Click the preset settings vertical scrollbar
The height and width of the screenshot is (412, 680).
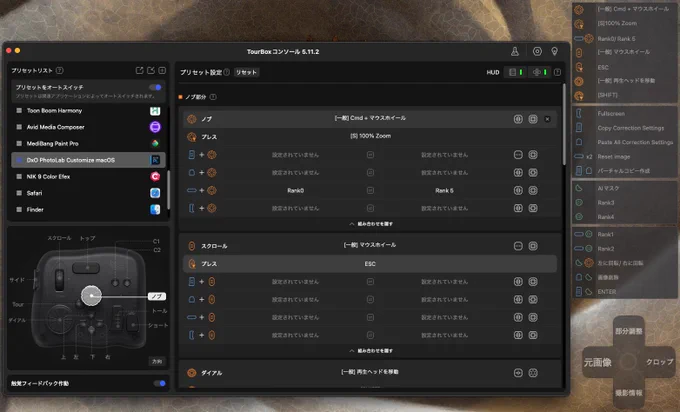pyautogui.click(x=564, y=124)
